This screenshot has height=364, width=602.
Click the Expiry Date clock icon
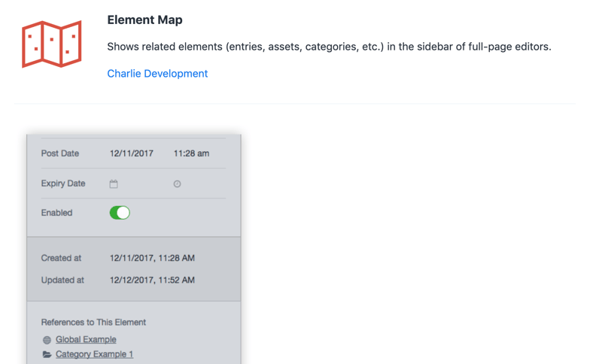pyautogui.click(x=177, y=184)
